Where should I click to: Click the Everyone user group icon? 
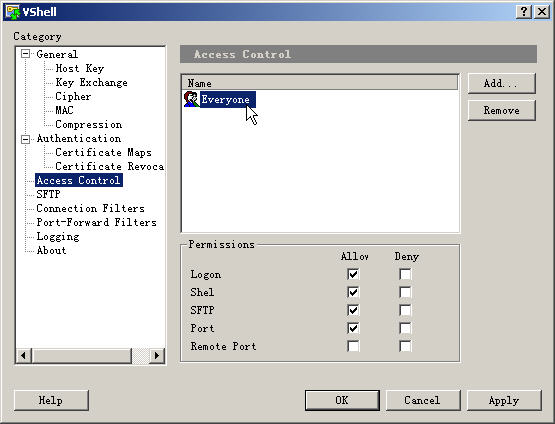[191, 99]
